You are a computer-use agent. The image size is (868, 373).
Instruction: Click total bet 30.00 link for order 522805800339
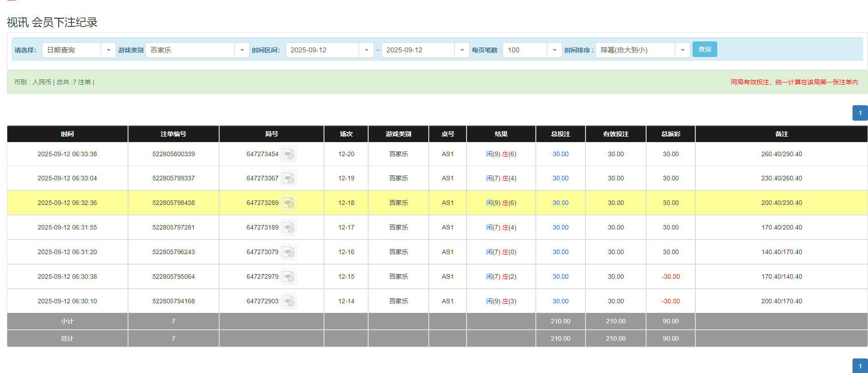coord(560,154)
